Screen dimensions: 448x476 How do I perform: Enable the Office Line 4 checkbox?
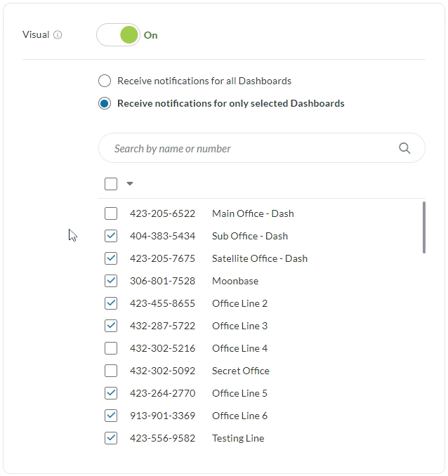111,348
